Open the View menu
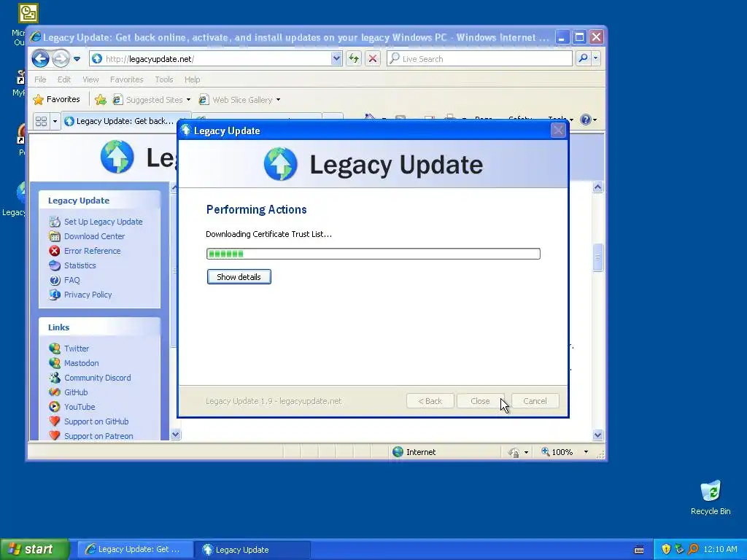Screen dimensions: 747x560 point(90,79)
